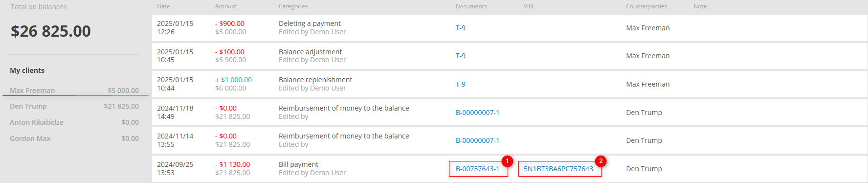Click the Total on balances label
This screenshot has width=868, height=183.
(39, 7)
